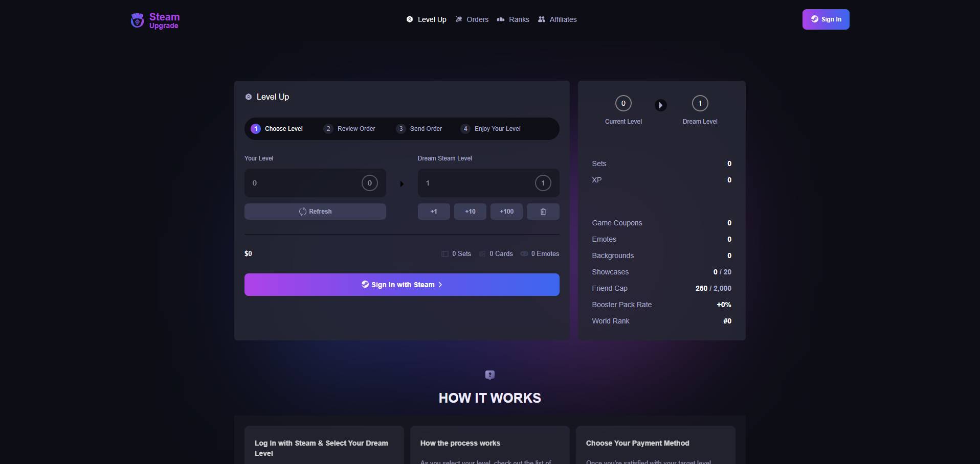Click the question mark icon above How It Works
Viewport: 980px width, 464px height.
(x=489, y=375)
